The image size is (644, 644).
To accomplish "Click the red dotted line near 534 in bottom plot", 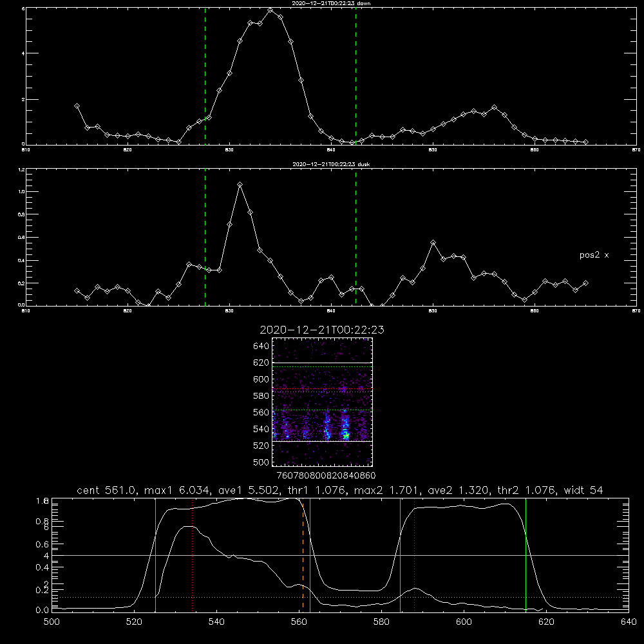I will coord(192,555).
